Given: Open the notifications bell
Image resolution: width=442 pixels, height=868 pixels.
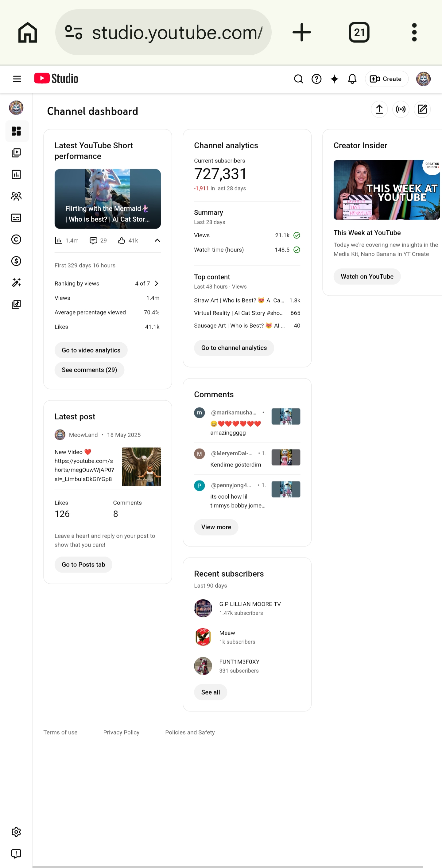Looking at the screenshot, I should click(352, 79).
